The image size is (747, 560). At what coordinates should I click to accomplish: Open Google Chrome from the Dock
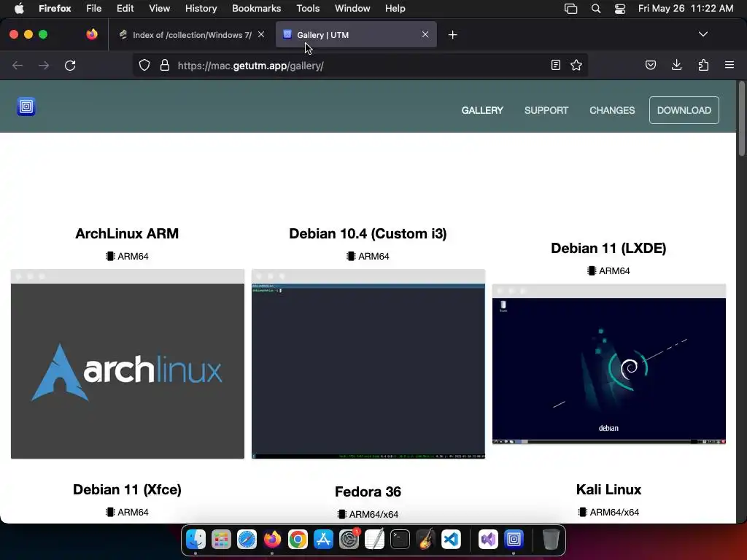coord(298,540)
